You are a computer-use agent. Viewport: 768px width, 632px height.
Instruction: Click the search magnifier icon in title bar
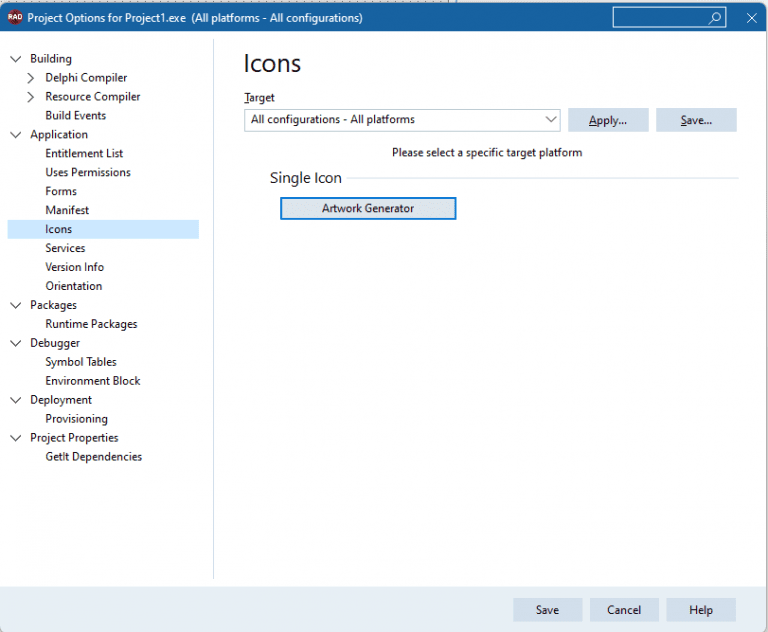(715, 18)
